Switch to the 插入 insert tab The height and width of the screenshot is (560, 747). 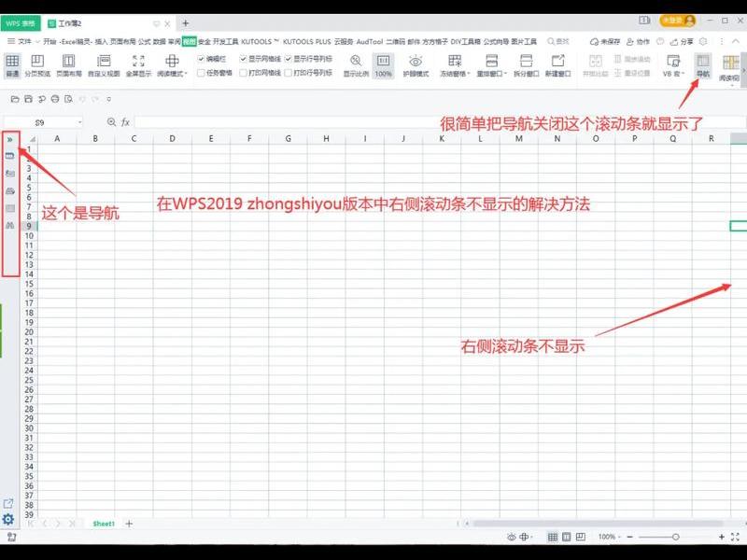(101, 41)
